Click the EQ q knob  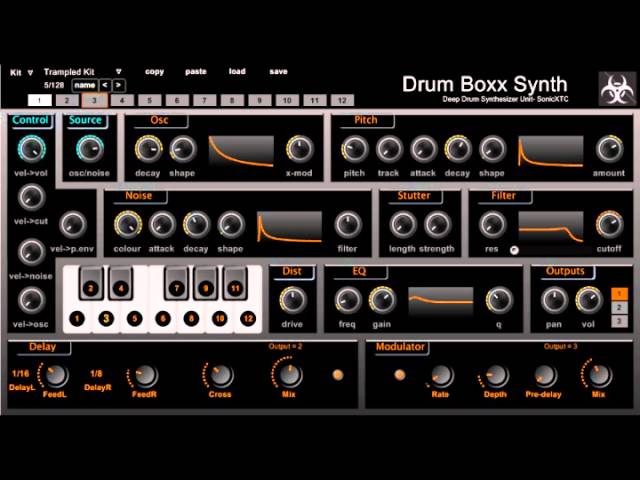click(499, 300)
